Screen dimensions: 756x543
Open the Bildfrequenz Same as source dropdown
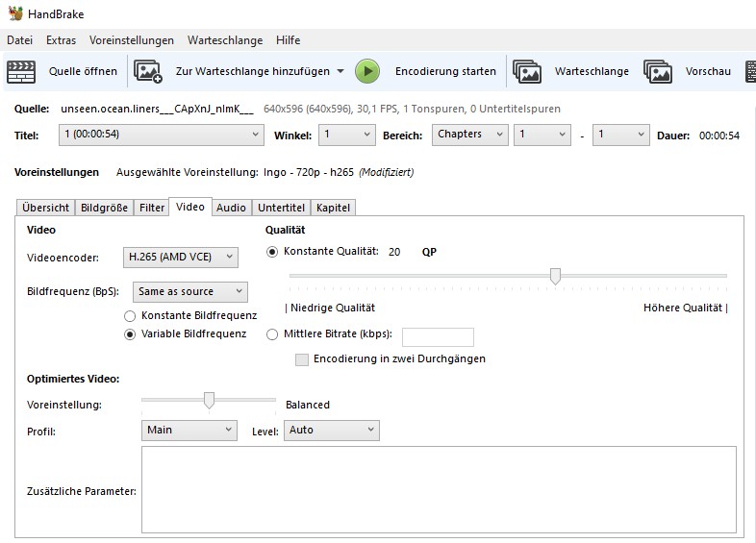point(190,292)
